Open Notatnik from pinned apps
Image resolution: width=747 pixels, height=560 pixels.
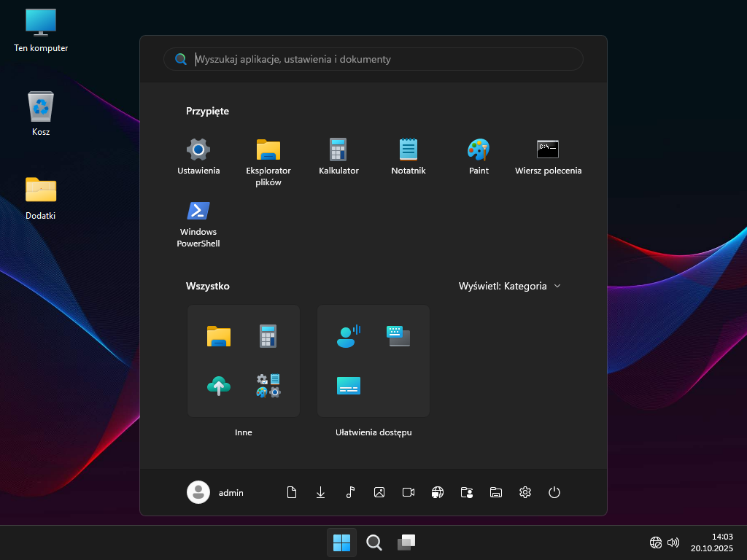(409, 157)
